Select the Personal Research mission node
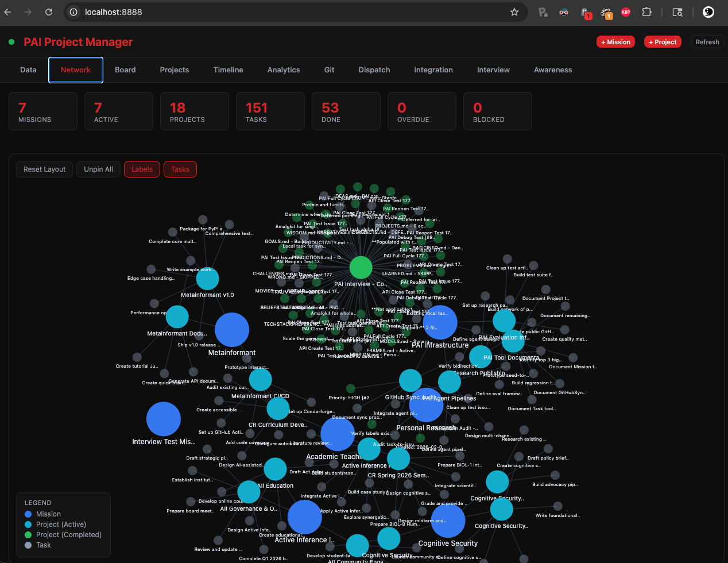 426,404
